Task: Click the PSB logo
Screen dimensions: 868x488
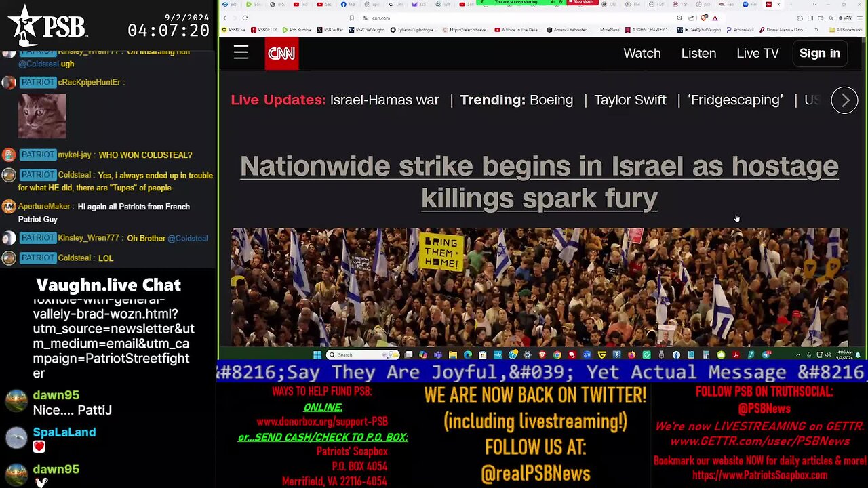Action: (x=47, y=24)
